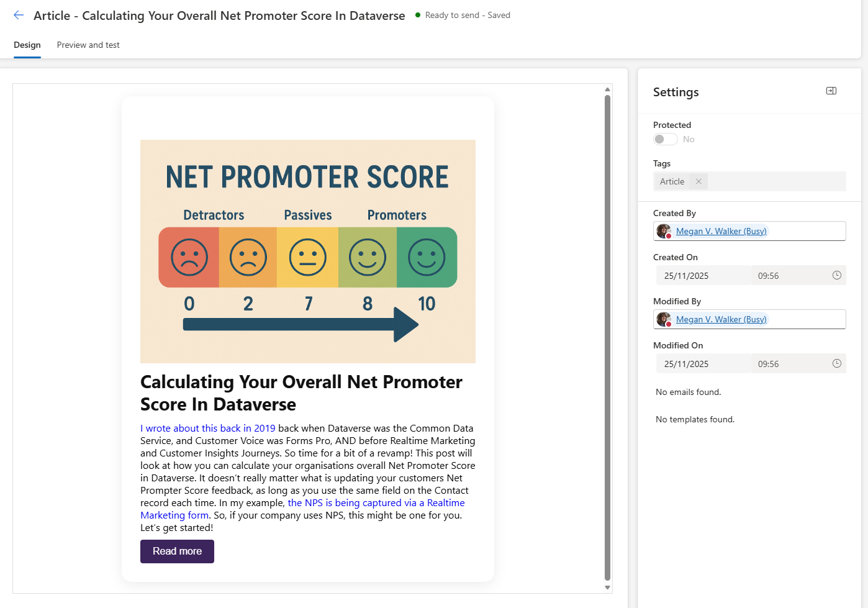Click the Modified On date field

pos(702,364)
